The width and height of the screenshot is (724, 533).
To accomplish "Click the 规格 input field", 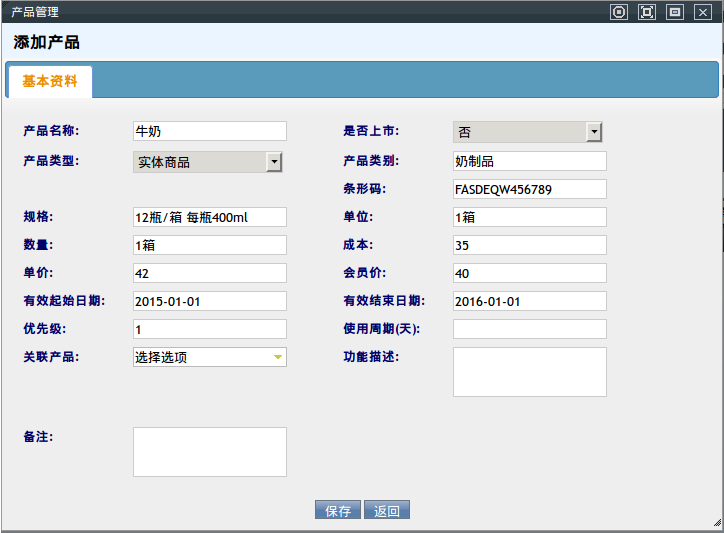I will pos(210,217).
